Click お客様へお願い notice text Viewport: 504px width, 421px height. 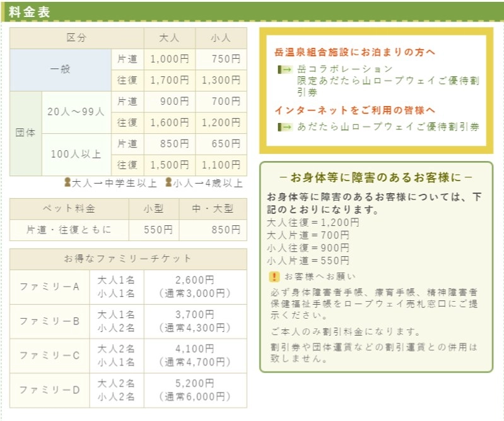click(320, 276)
